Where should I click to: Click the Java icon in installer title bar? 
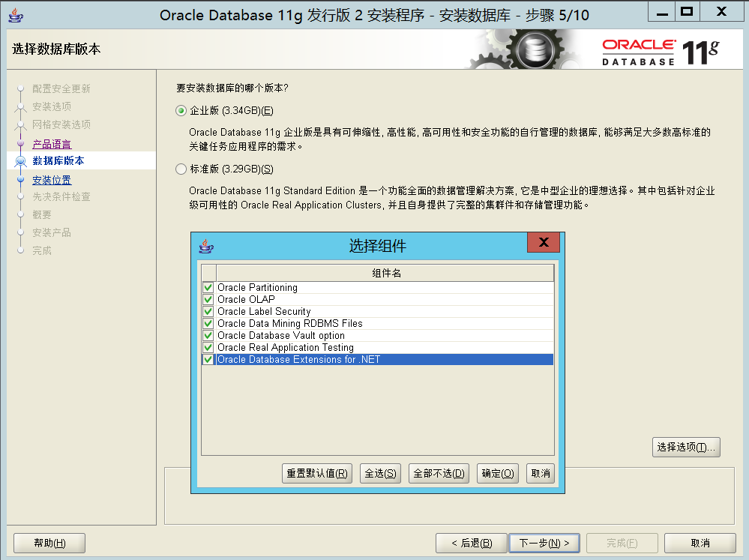(15, 15)
